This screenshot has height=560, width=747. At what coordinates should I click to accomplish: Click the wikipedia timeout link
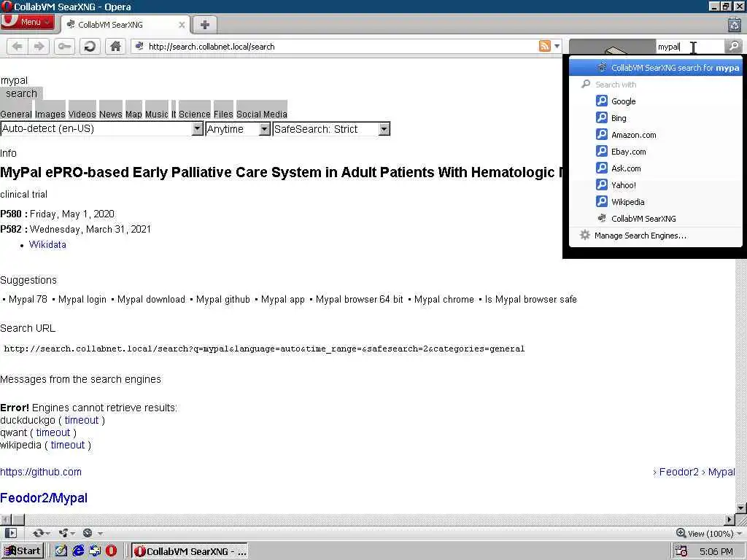[x=68, y=445]
